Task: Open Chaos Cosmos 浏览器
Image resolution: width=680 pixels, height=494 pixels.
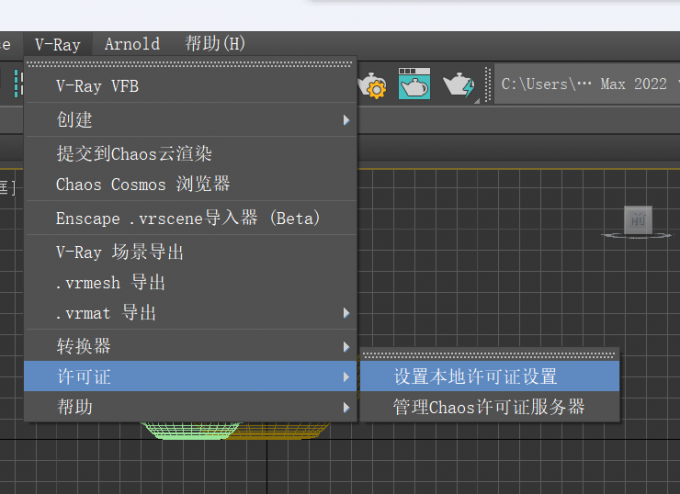Action: (x=190, y=184)
